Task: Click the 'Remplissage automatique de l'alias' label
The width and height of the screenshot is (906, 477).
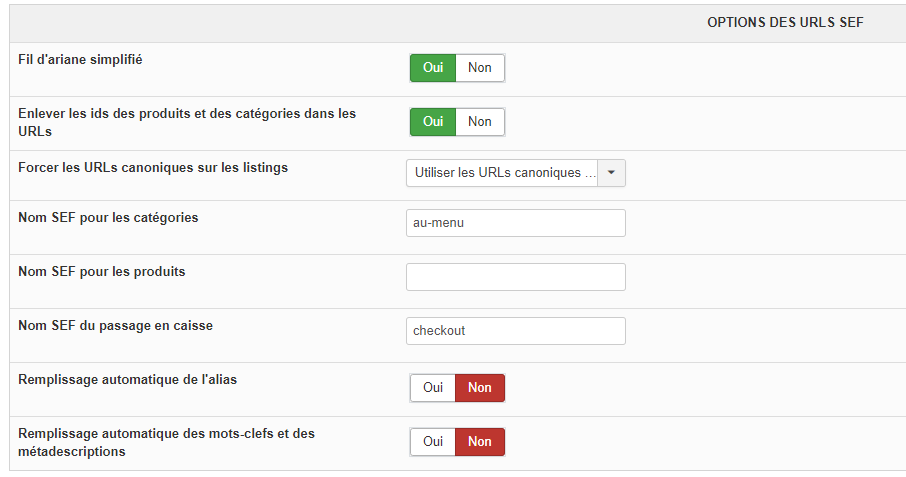Action: pos(128,380)
